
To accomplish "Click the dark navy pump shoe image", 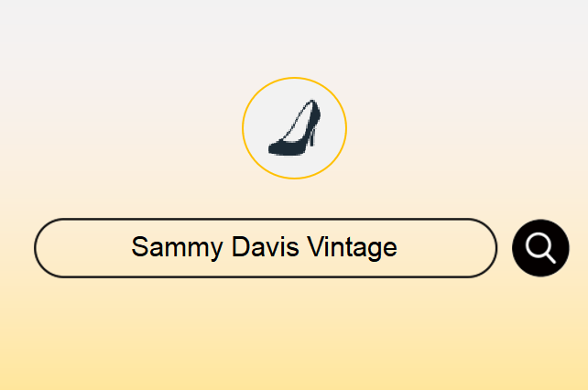I will tap(294, 128).
